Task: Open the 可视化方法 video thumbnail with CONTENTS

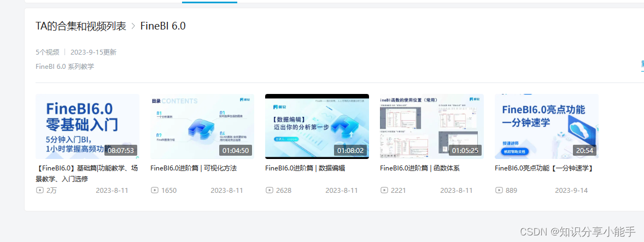Action: tap(202, 126)
